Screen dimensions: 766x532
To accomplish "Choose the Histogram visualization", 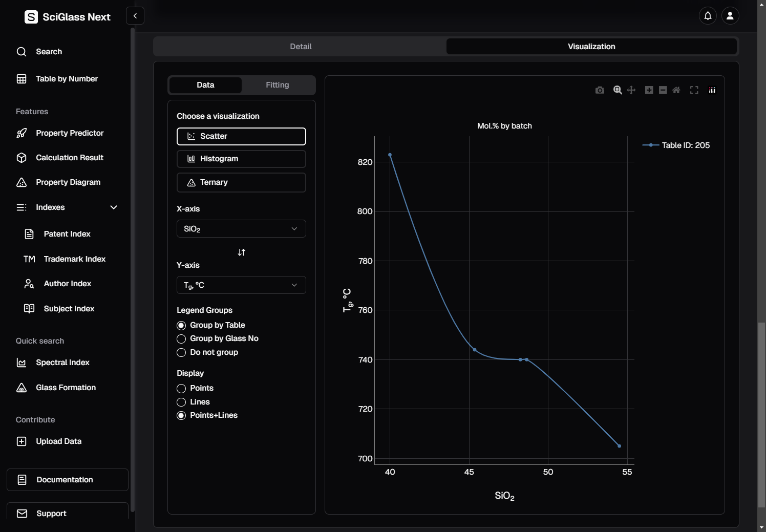I will [x=241, y=159].
